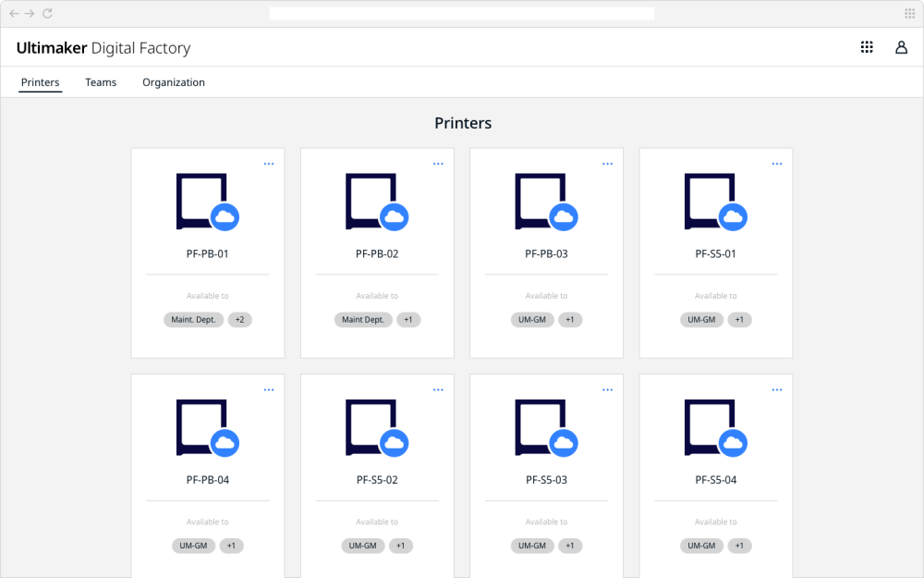
Task: Go back with the browser back arrow
Action: coord(14,13)
